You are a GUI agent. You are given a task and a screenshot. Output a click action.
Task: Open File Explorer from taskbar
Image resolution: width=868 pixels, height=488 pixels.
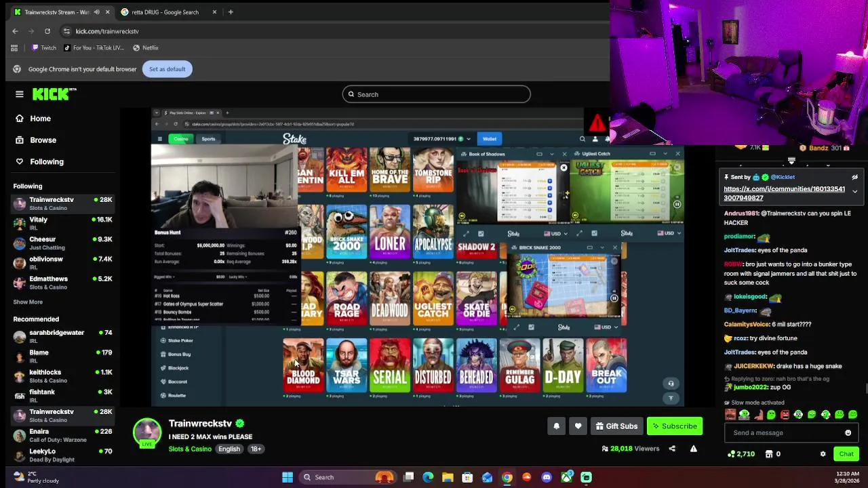point(448,477)
